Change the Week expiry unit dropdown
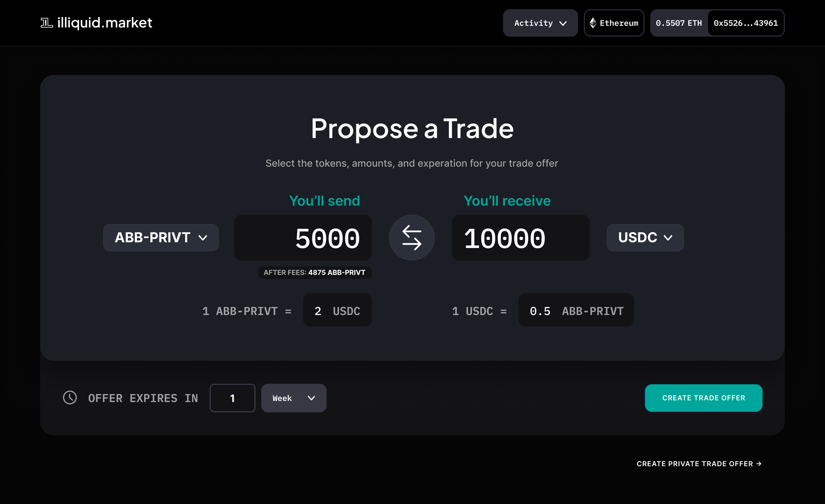This screenshot has width=825, height=504. pyautogui.click(x=294, y=398)
